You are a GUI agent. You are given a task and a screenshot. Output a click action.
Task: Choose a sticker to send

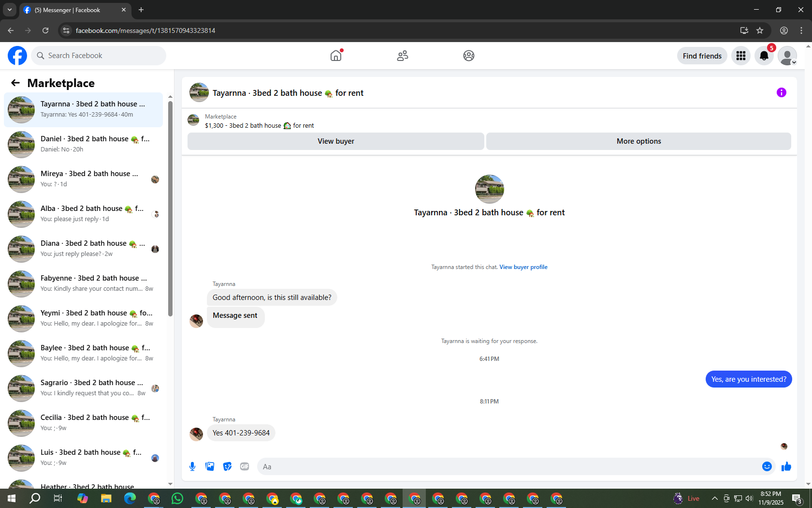[227, 466]
